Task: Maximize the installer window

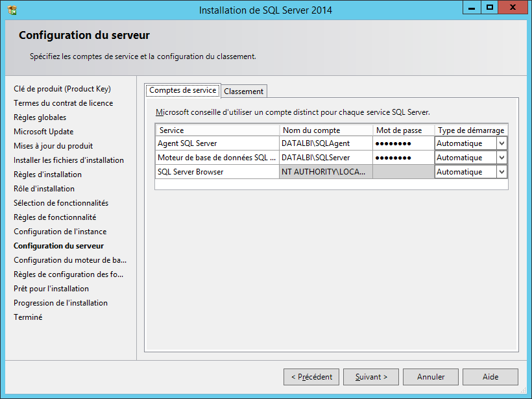Action: click(x=490, y=8)
